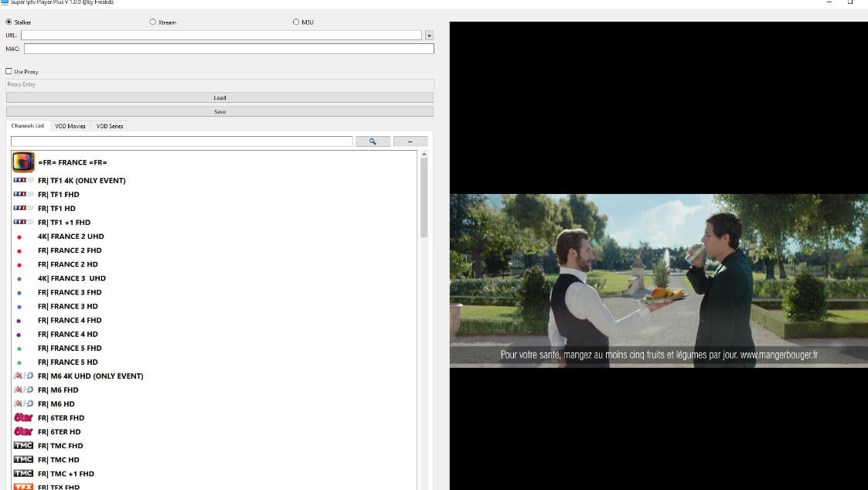This screenshot has width=868, height=490.
Task: Click the channel list scrollbar up arrow
Action: [424, 155]
